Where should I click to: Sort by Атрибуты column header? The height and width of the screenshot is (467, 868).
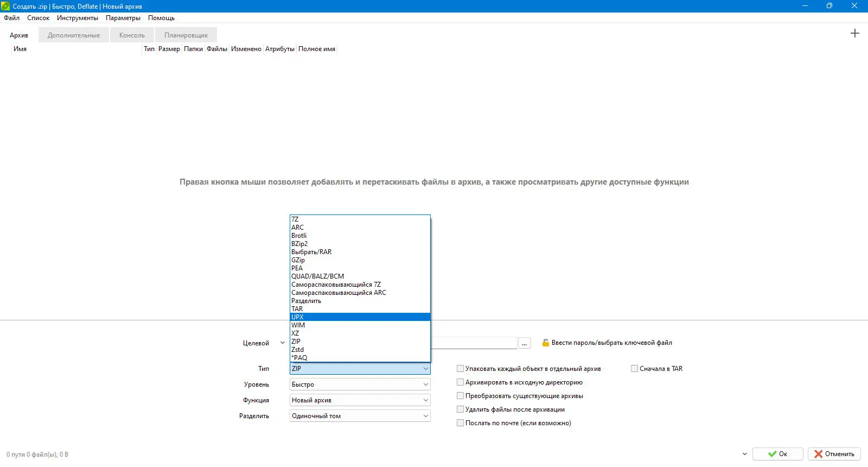(280, 49)
